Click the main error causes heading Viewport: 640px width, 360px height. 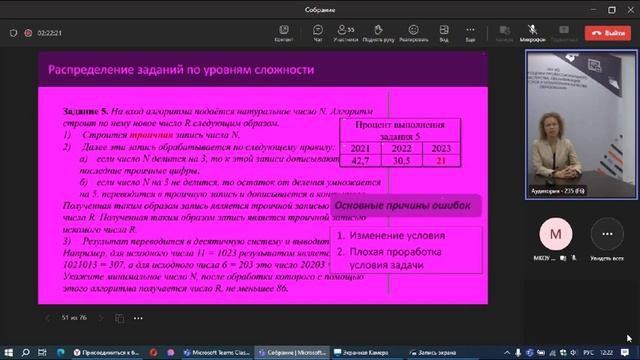coord(402,205)
